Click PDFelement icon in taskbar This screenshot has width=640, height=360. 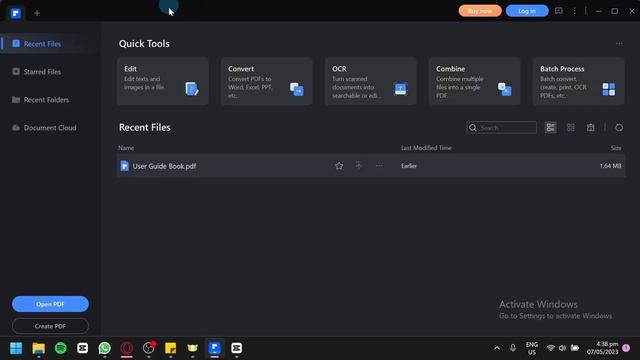[x=215, y=348]
